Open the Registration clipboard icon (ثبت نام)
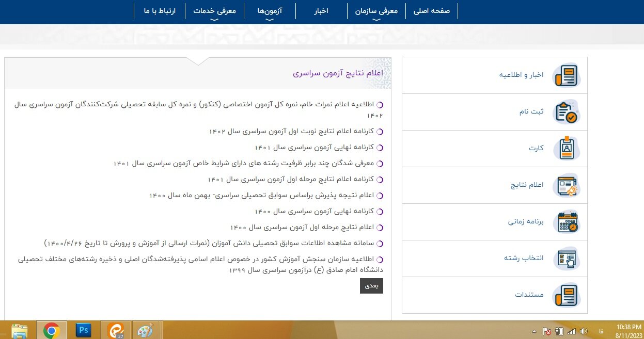 pyautogui.click(x=567, y=112)
